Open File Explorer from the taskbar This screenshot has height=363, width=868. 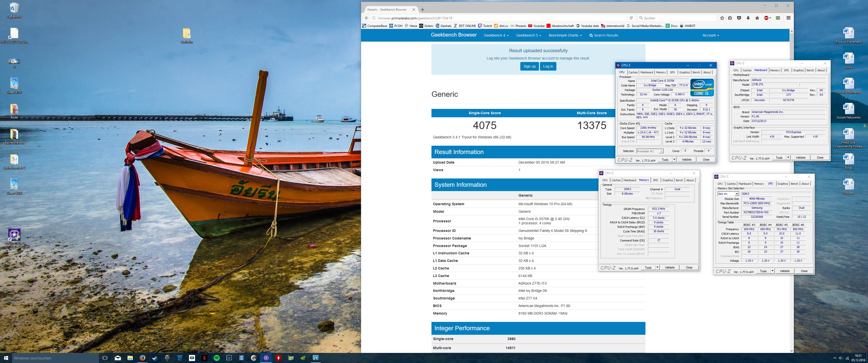coord(130,358)
